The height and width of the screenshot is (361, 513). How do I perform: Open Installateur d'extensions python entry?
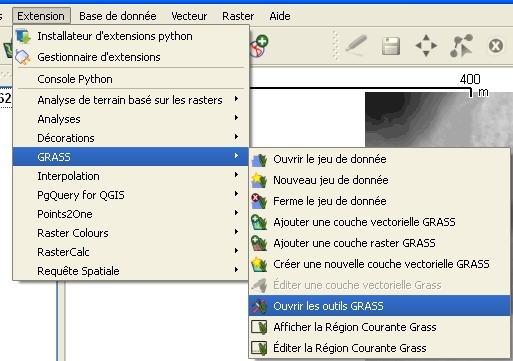tap(131, 36)
